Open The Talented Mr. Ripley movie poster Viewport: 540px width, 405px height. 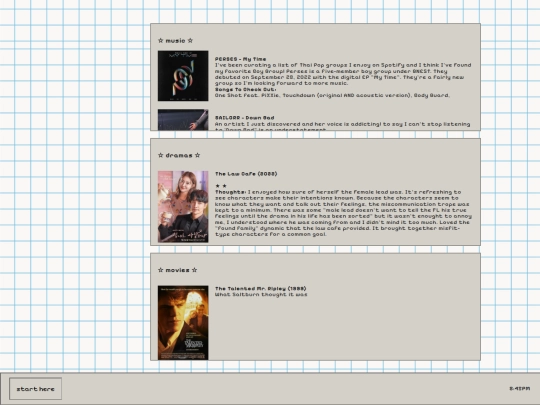pos(183,323)
